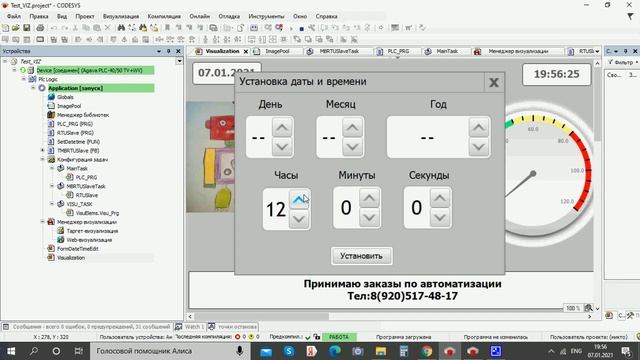The image size is (640, 360).
Task: Save the project with the floppy icon
Action: pos(27,28)
